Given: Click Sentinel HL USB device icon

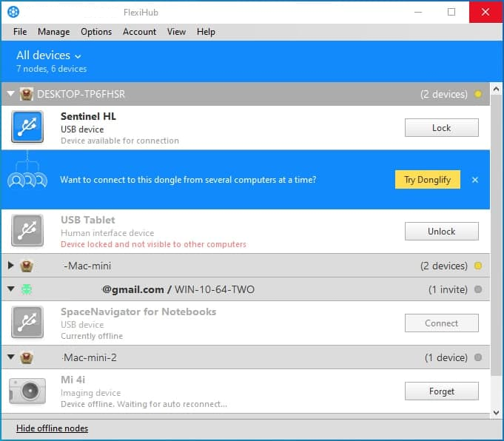Looking at the screenshot, I should pos(27,127).
